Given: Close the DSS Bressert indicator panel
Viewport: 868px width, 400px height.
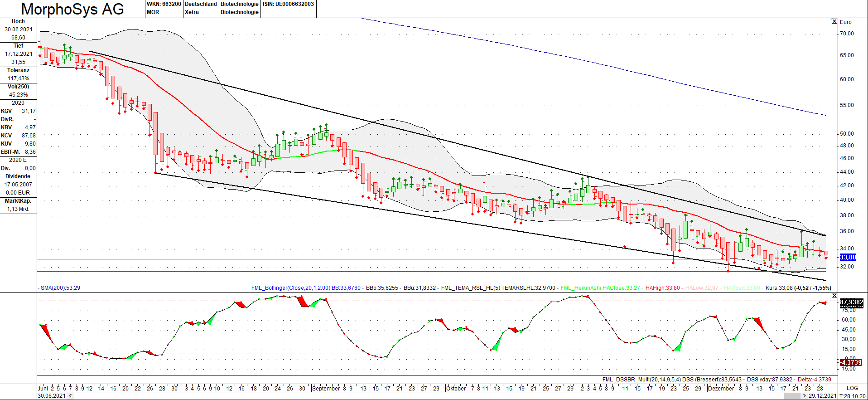Looking at the screenshot, I should 834,296.
